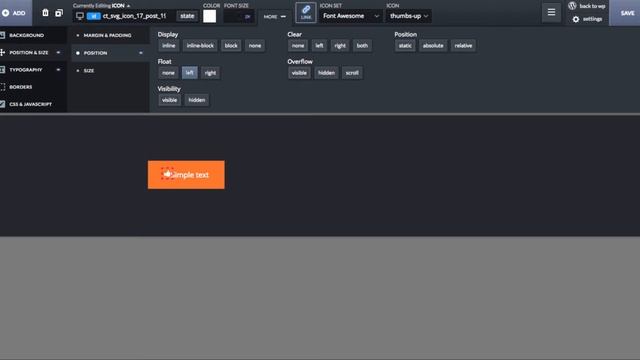Select the thumbs-up icon in orange button
This screenshot has width=640, height=360.
click(x=167, y=174)
